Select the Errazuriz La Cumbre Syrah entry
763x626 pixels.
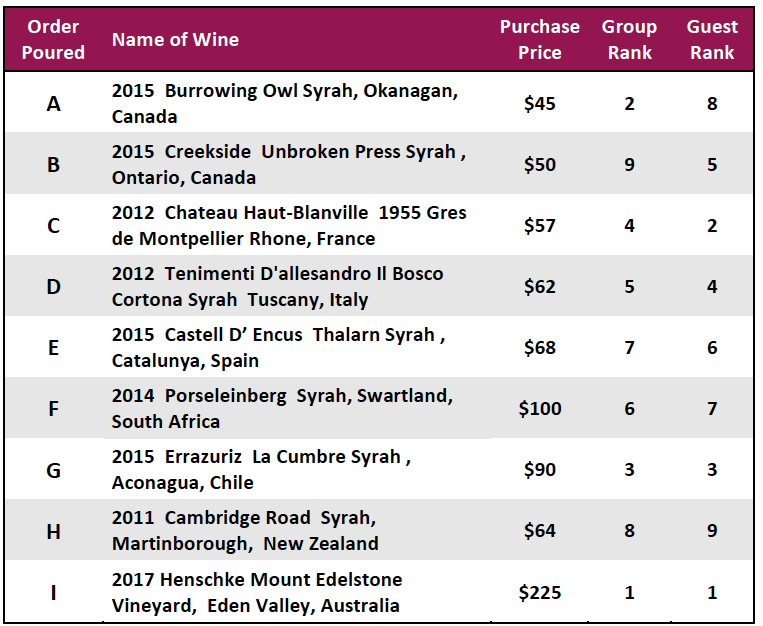point(261,469)
